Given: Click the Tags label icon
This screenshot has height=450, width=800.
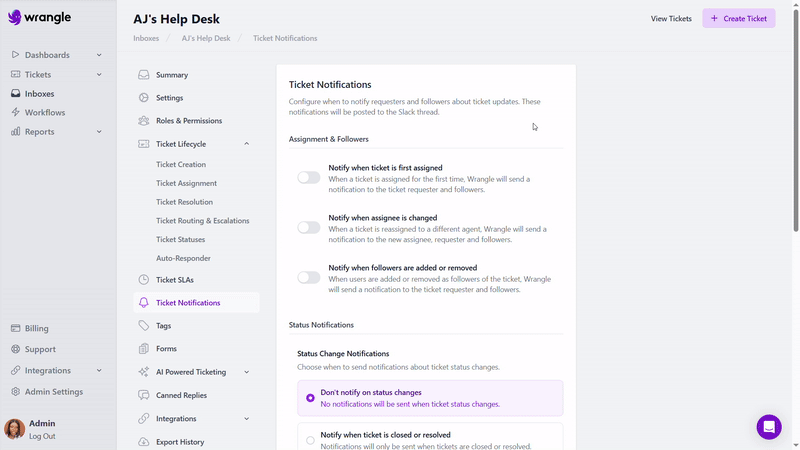Looking at the screenshot, I should (144, 326).
